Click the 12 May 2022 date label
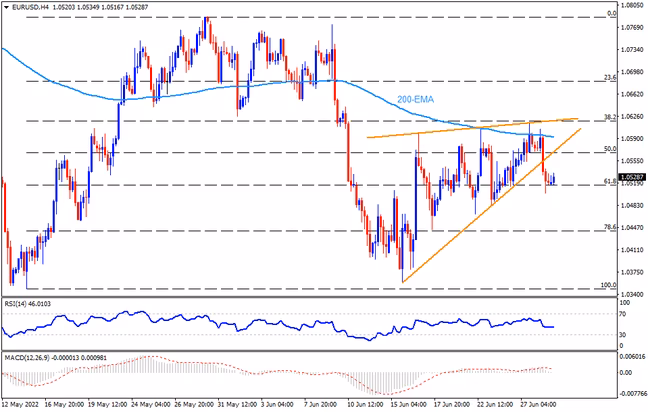This screenshot has height=412, width=648. tap(17, 404)
